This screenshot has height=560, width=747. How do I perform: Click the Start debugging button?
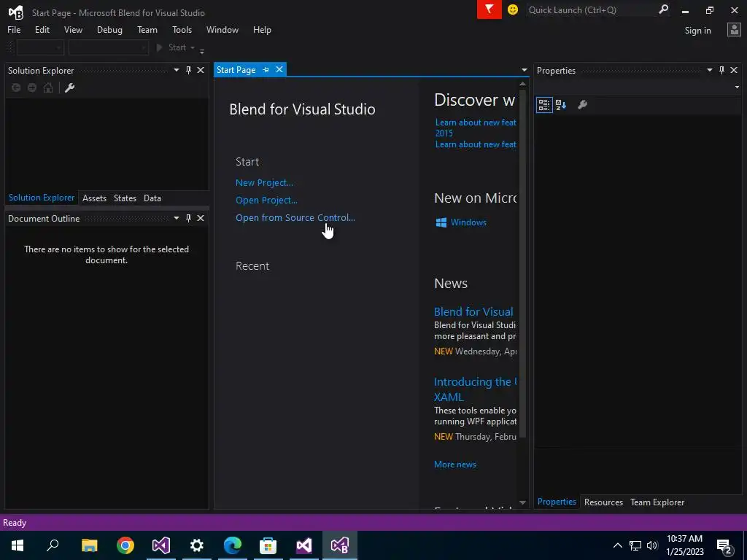tap(171, 47)
